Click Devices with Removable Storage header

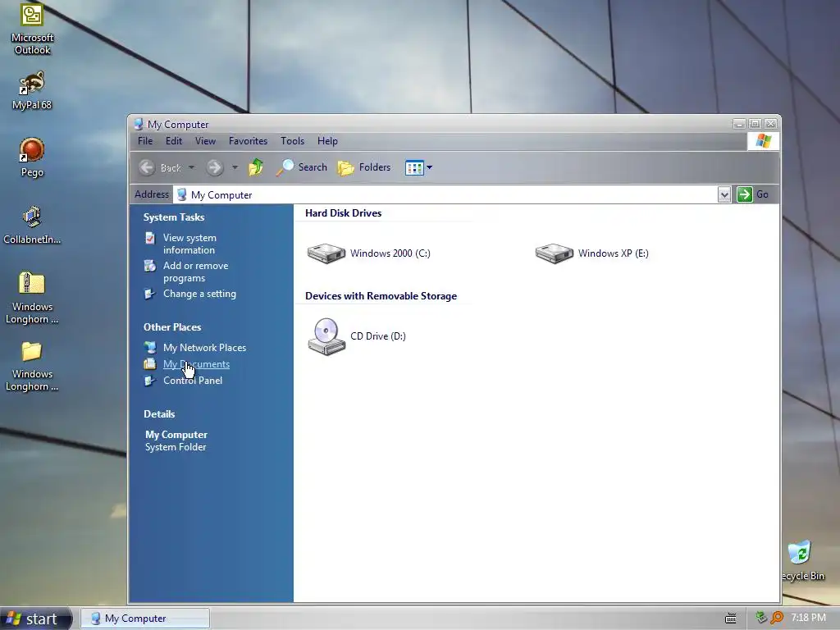click(x=381, y=296)
